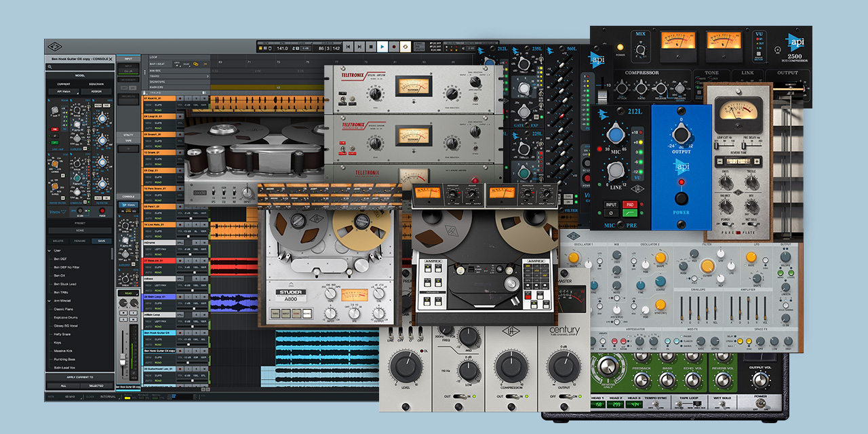Select the Classic Piano preset

point(64,309)
